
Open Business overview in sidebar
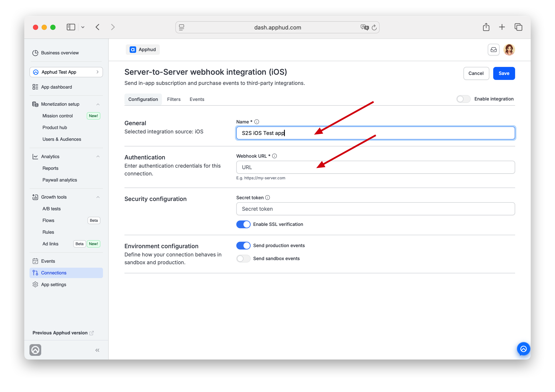click(66, 53)
